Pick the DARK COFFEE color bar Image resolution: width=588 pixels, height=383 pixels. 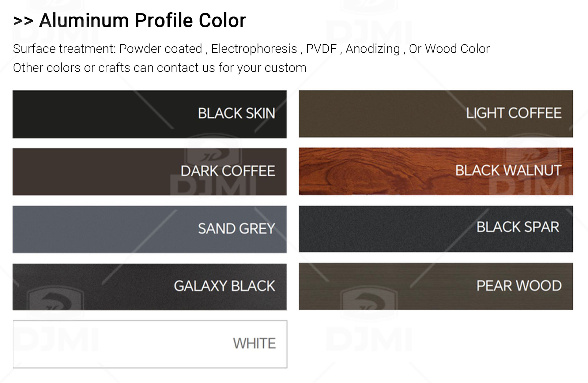coord(149,172)
